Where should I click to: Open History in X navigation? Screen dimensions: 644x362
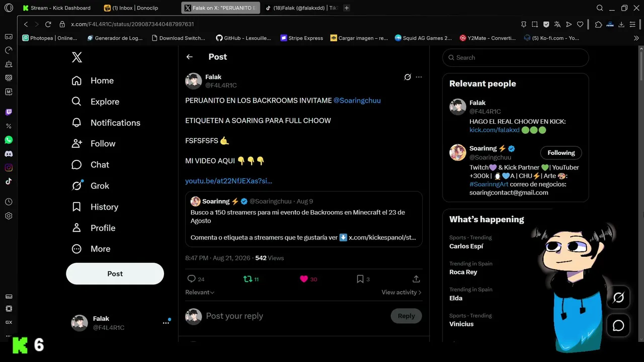(95, 207)
